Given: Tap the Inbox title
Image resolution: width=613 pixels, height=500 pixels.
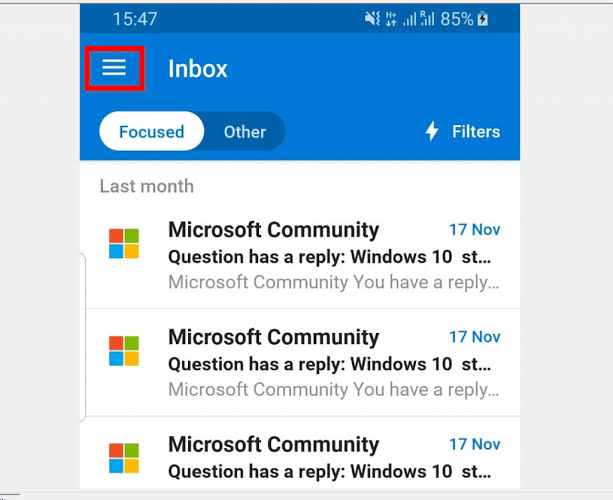Looking at the screenshot, I should pyautogui.click(x=198, y=69).
